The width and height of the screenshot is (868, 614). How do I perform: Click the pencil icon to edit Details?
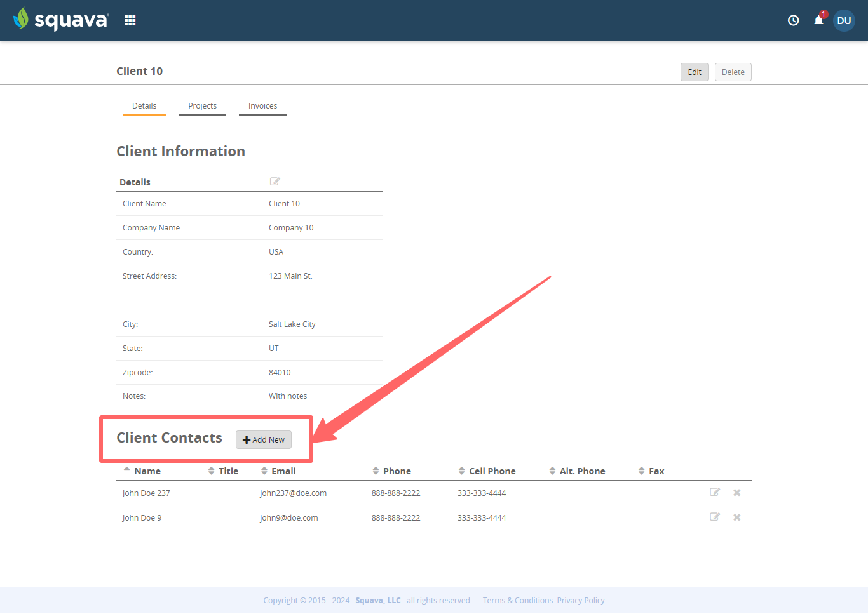tap(275, 182)
